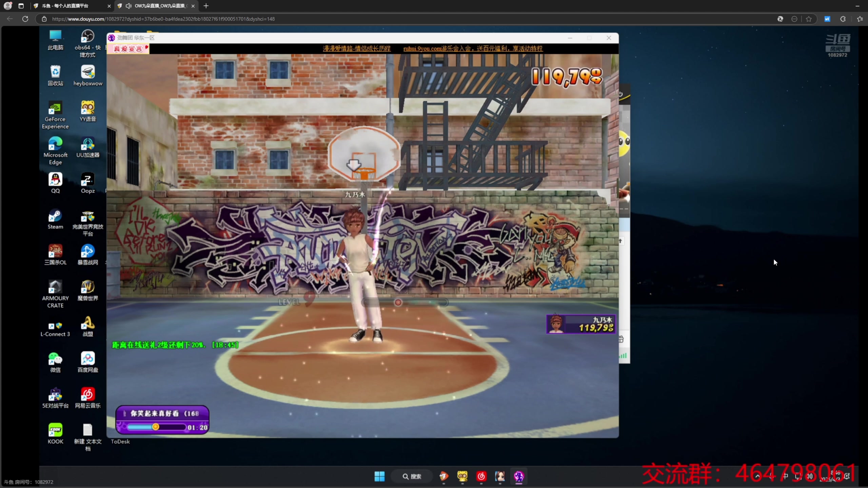Select the 暴雪战网 desktop icon
The height and width of the screenshot is (488, 868).
[x=88, y=255]
